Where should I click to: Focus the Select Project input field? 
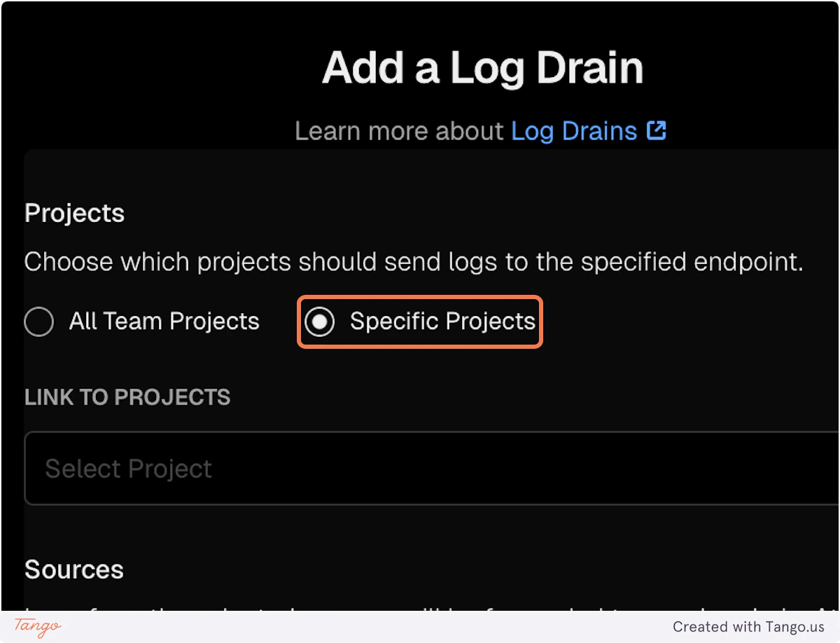pos(280,468)
